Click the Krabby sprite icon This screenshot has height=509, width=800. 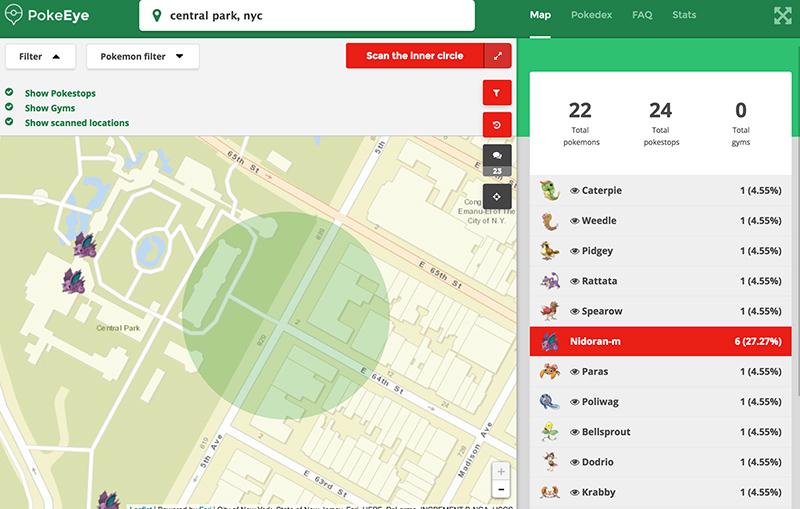click(x=549, y=492)
